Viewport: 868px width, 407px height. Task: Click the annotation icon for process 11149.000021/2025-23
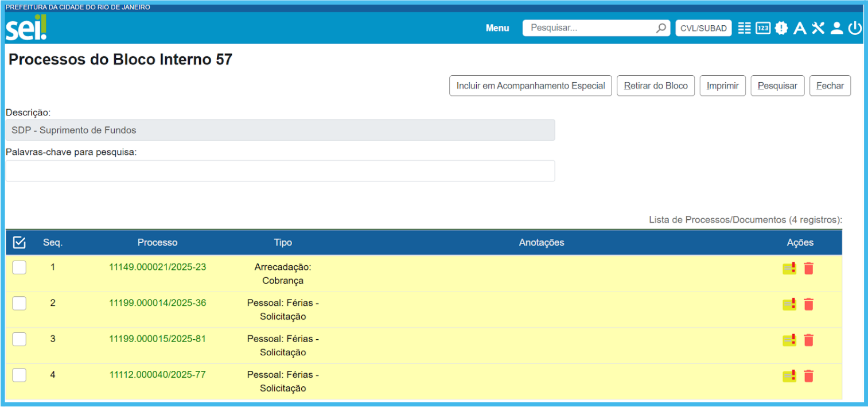pos(789,269)
